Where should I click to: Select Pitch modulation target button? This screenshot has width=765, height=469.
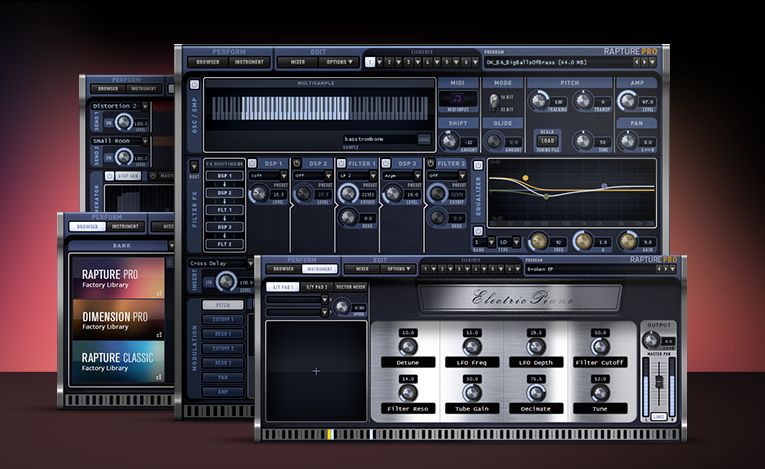tap(223, 305)
